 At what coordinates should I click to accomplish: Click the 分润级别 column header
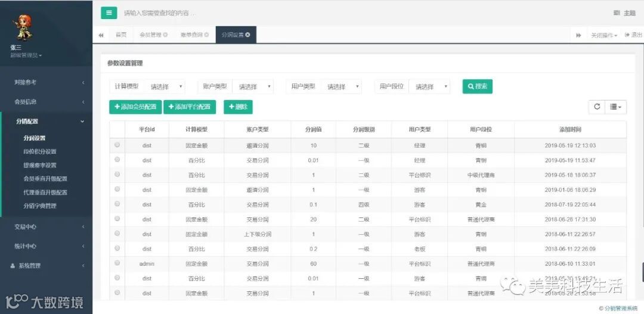coord(364,129)
